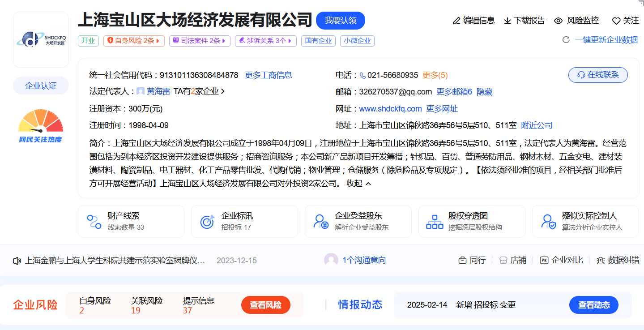Viewport: 644px width, 330px height.
Task: Click the 编辑信息 label
Action: point(479,21)
